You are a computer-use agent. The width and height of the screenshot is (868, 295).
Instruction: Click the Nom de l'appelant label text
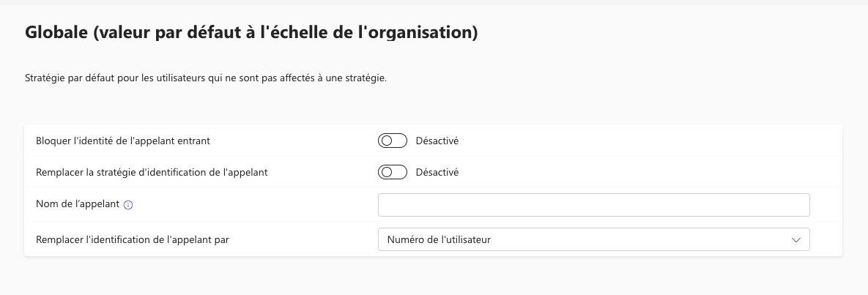[x=78, y=203]
